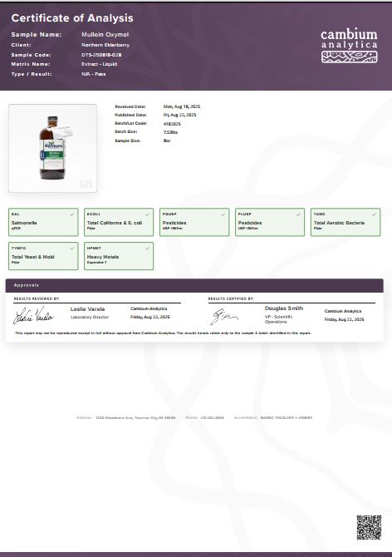Click the QR code
This screenshot has height=557, width=392.
point(369,528)
